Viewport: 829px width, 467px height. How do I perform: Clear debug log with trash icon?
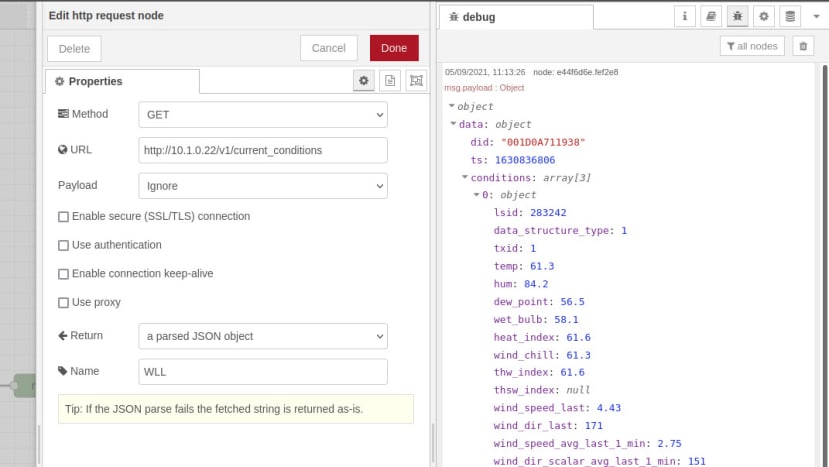click(x=803, y=47)
